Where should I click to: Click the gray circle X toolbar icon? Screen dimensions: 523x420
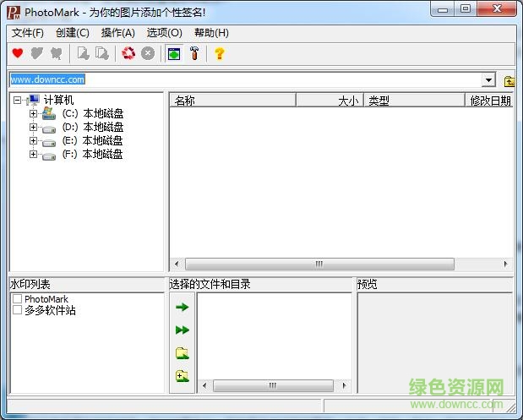(147, 53)
